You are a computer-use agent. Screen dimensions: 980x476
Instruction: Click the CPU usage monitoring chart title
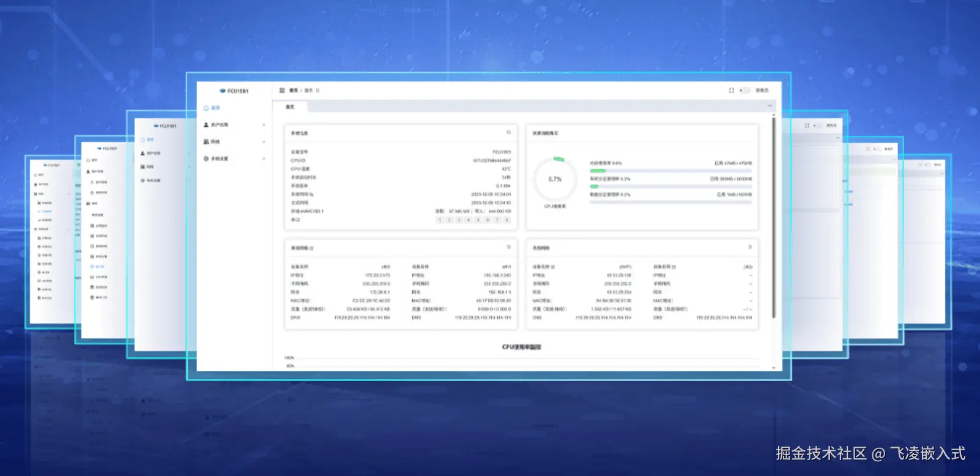522,347
